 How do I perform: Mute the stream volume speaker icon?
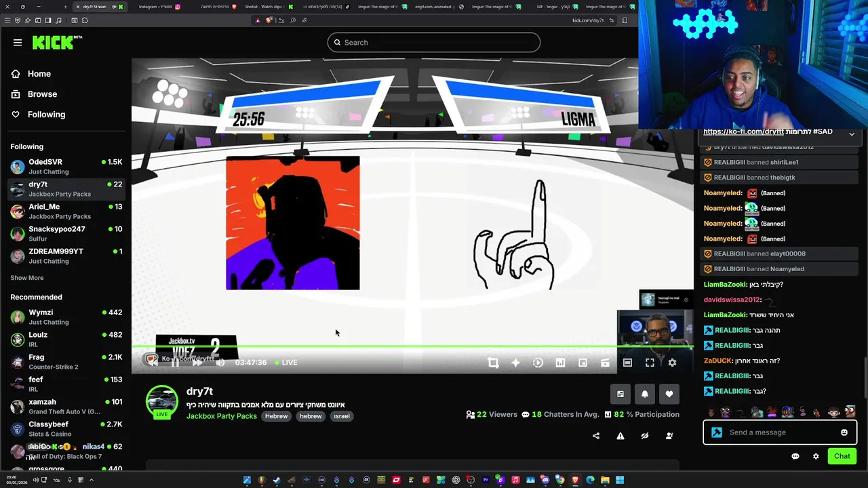220,363
